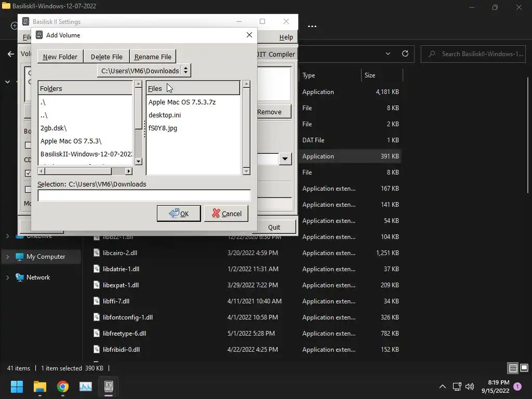Open the Windows Start menu
This screenshot has width=532, height=399.
(x=17, y=387)
